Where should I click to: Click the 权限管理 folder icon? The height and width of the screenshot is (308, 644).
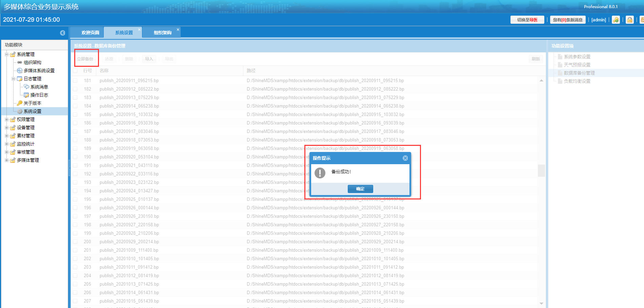(x=13, y=119)
